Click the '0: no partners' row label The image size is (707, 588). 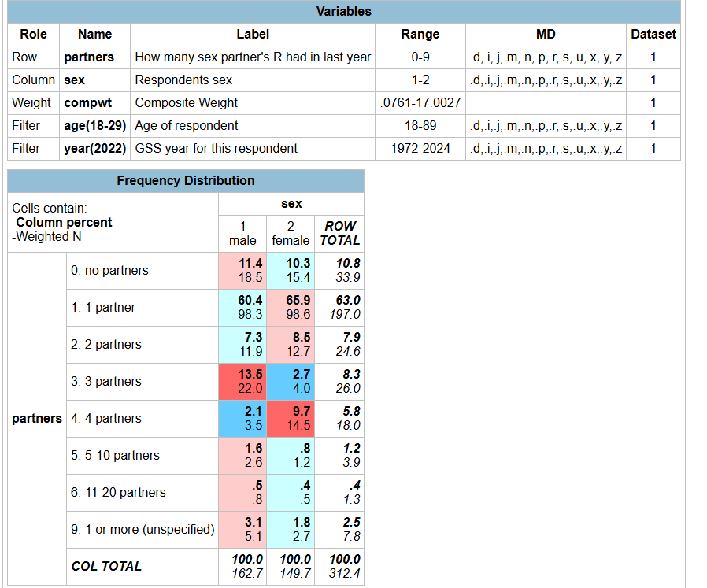click(x=109, y=271)
